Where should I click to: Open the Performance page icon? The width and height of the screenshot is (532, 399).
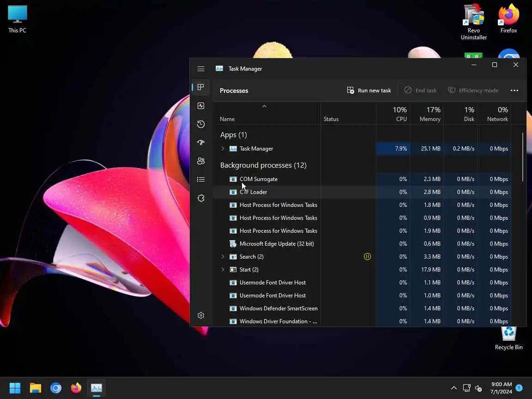click(201, 106)
